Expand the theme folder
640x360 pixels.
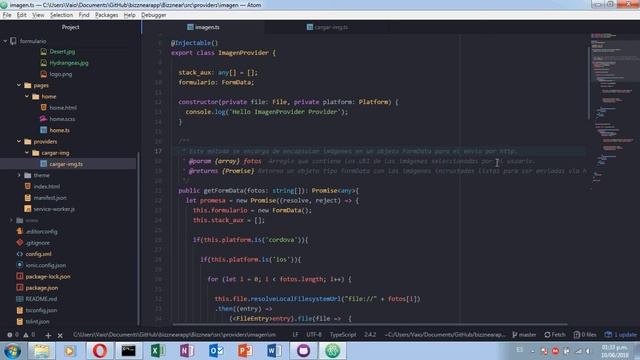pos(19,175)
